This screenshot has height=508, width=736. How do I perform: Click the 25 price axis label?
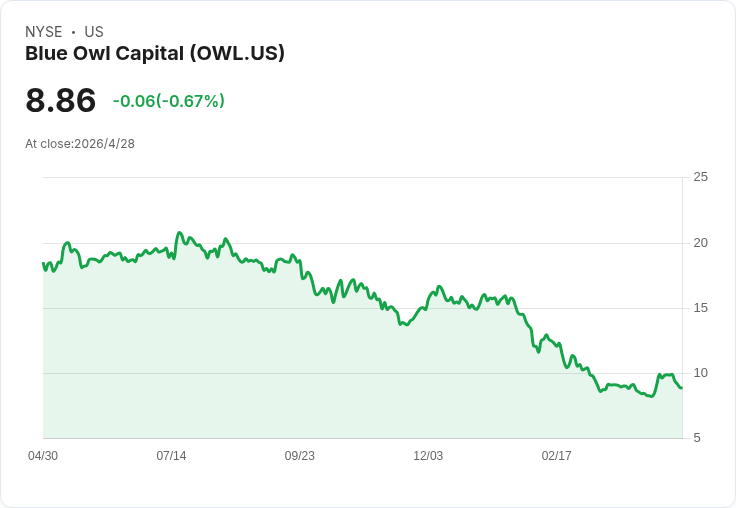point(700,177)
